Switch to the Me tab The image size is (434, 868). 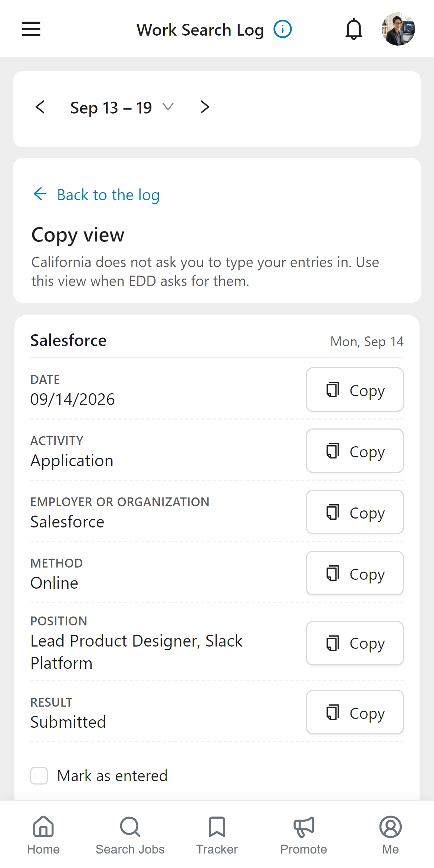click(391, 835)
